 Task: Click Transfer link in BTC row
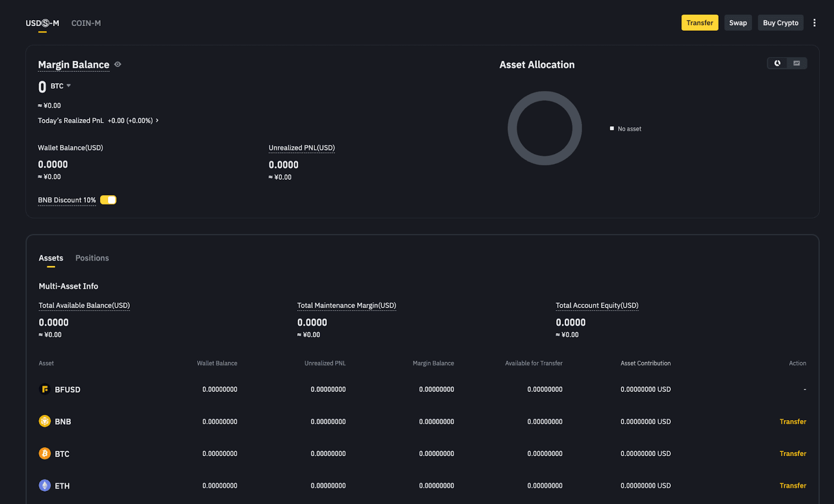(793, 454)
